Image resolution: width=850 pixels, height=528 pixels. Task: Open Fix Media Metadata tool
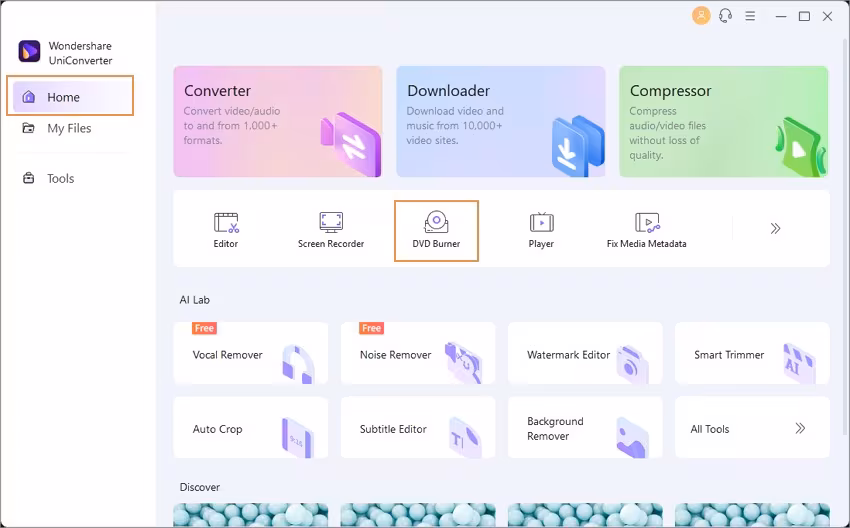(646, 230)
